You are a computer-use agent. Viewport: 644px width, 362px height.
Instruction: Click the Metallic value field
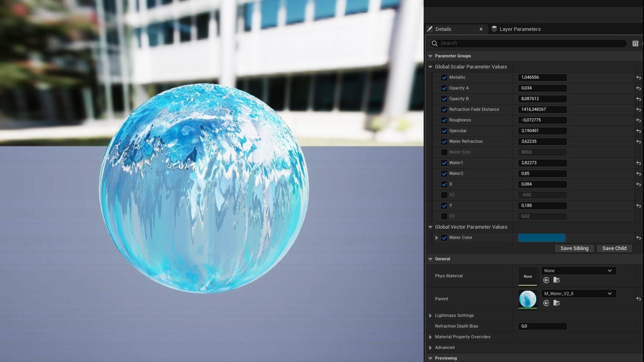pos(542,77)
